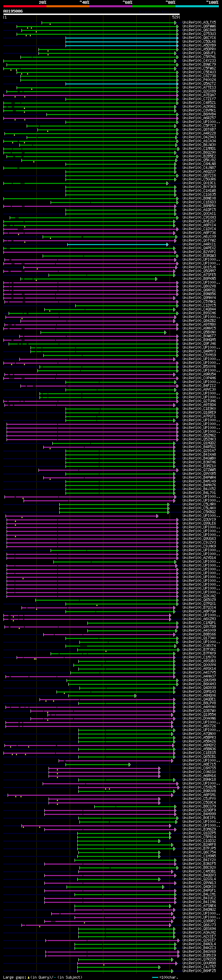Image resolution: width=222 pixels, height=980 pixels.
Task: Click the UniRef100_B9WC79 label
Action: [x=199, y=65]
